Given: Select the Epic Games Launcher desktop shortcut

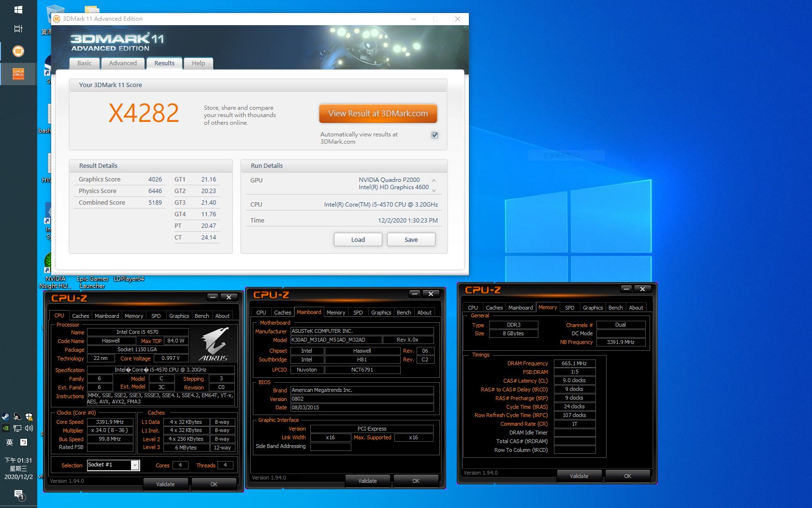Looking at the screenshot, I should coord(92,282).
